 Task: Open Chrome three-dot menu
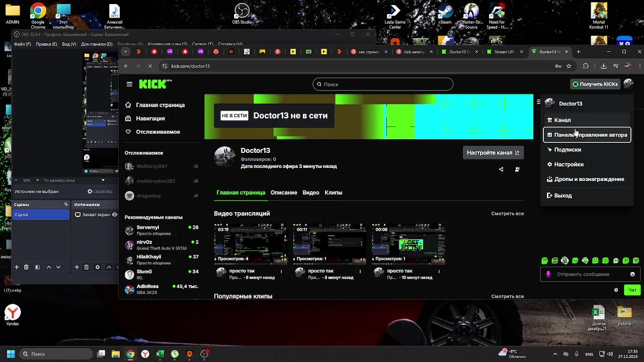click(639, 66)
